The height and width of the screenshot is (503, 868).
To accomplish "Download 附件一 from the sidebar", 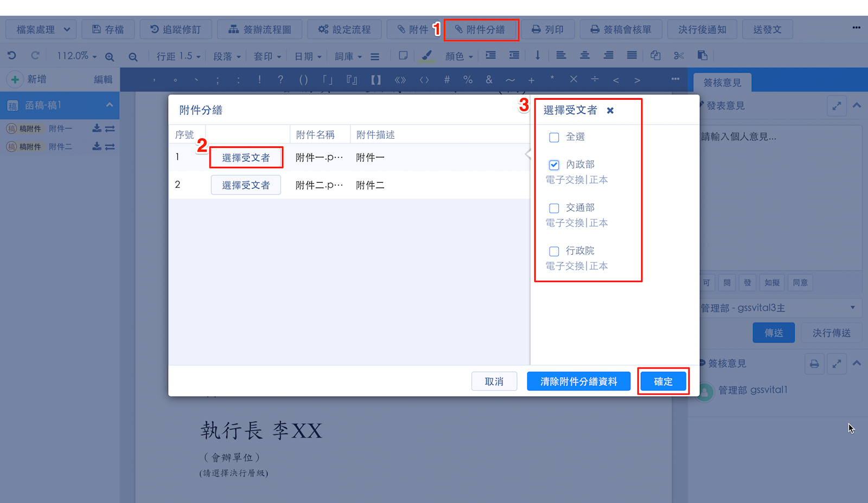I will pos(97,128).
